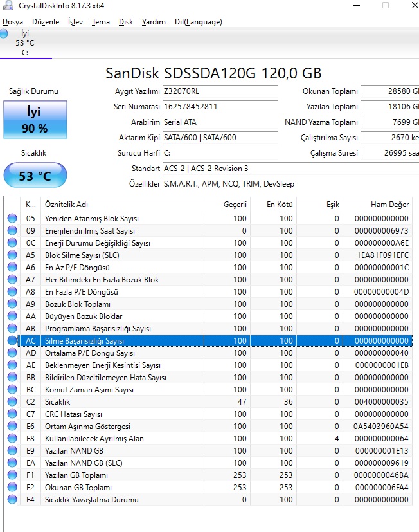Image resolution: width=419 pixels, height=532 pixels.
Task: Click status orb for attribute A5
Action: (12, 255)
